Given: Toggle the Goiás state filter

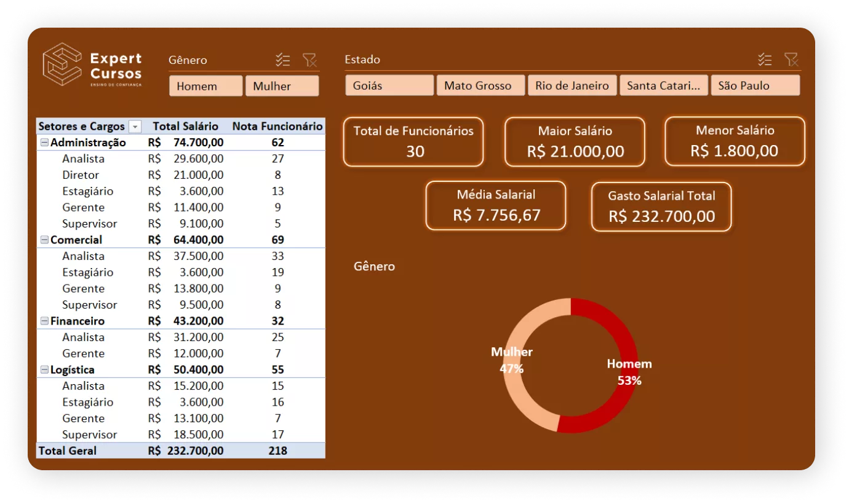Looking at the screenshot, I should [389, 85].
